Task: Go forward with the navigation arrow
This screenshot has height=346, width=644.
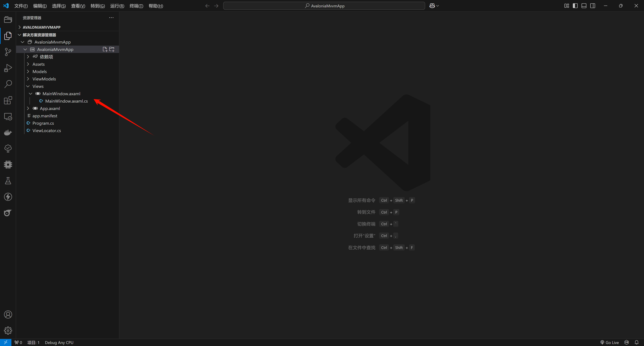Action: (216, 6)
